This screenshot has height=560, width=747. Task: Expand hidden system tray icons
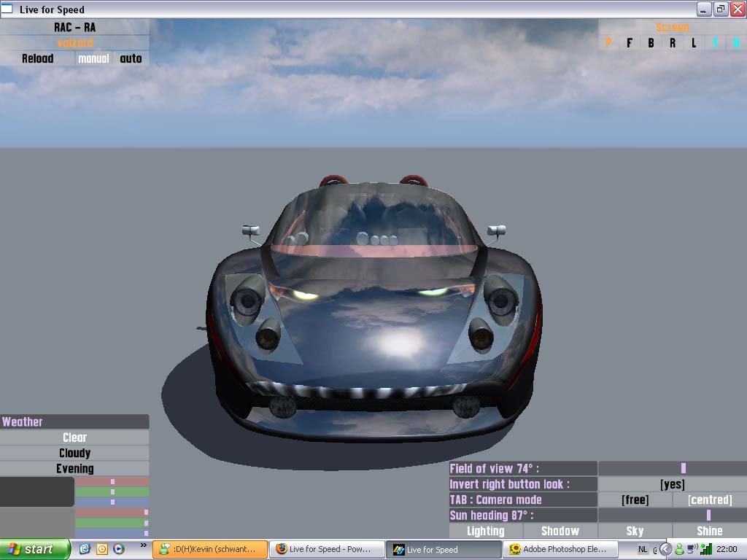pos(665,549)
